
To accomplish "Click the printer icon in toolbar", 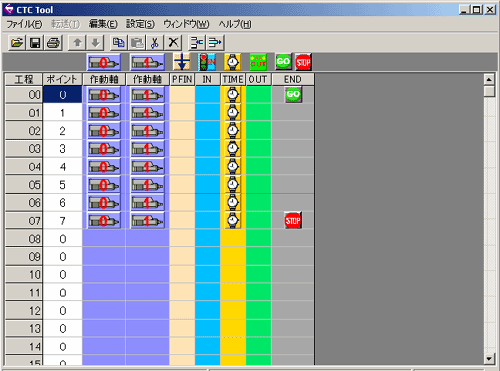I will (53, 43).
